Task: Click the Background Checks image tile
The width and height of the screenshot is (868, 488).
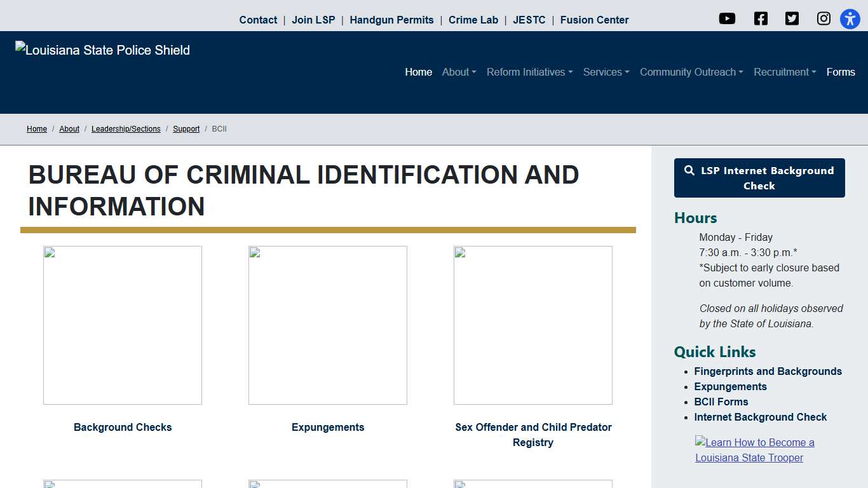Action: click(123, 325)
